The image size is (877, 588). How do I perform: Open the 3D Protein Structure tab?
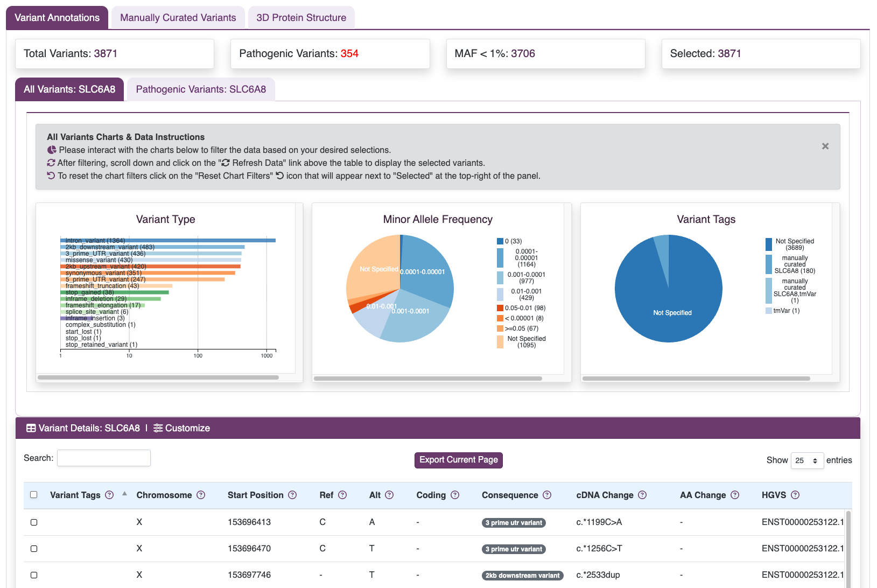[301, 18]
